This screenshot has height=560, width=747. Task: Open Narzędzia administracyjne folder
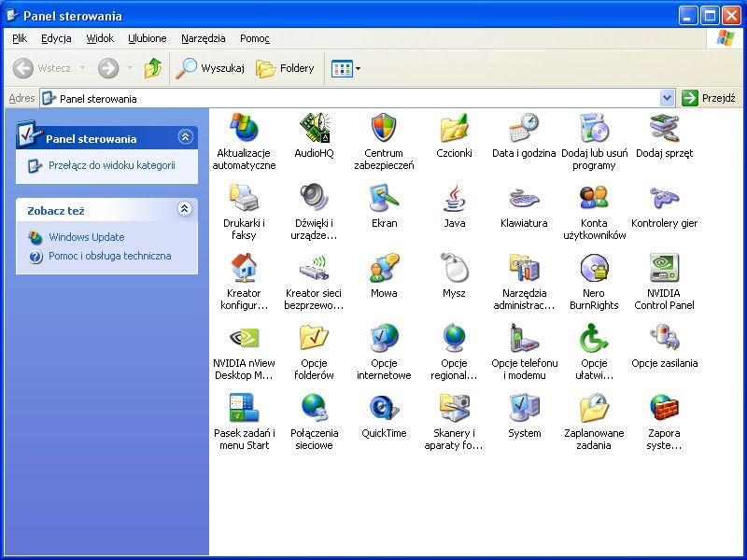(x=524, y=281)
